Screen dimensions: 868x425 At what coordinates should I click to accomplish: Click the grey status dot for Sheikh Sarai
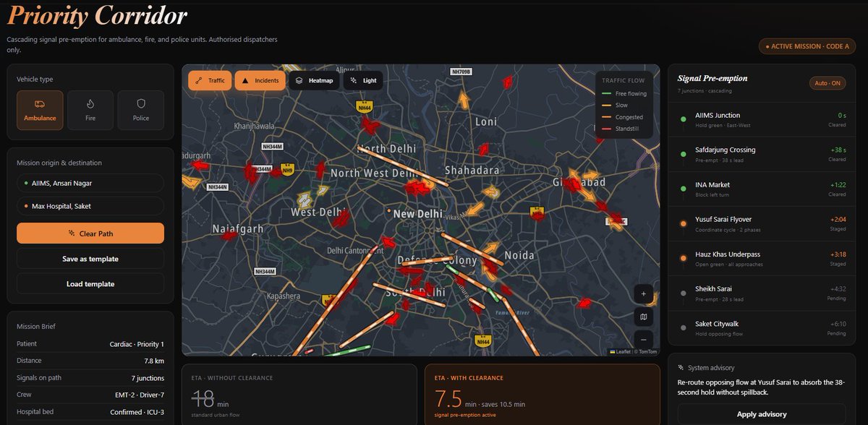684,293
